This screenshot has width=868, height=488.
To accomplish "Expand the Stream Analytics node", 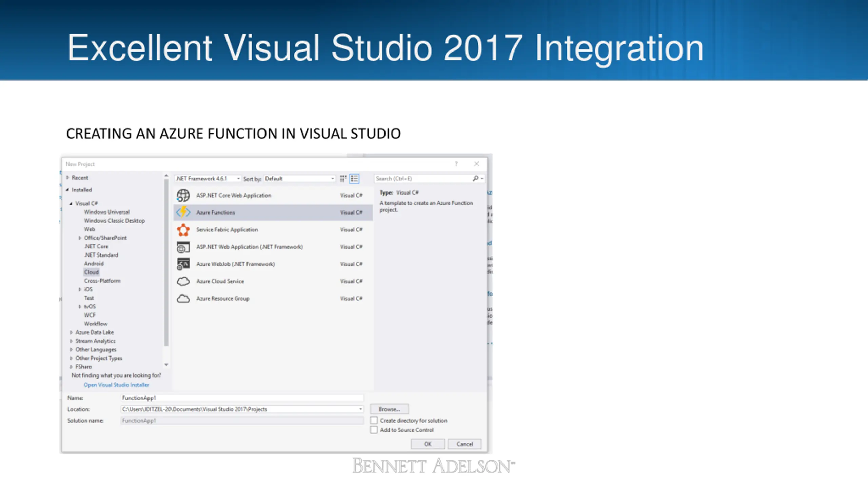I will pyautogui.click(x=71, y=341).
